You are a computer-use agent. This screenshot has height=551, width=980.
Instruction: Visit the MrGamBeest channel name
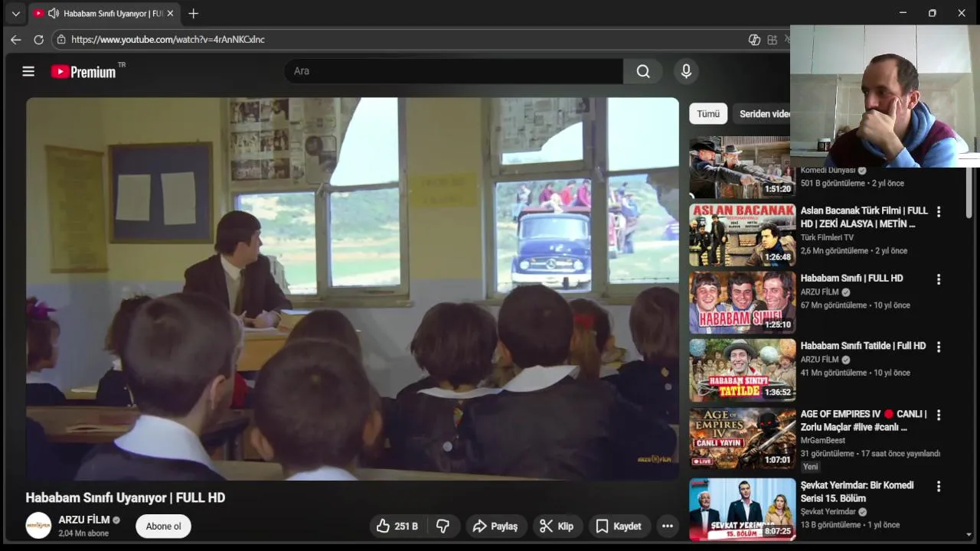(823, 441)
